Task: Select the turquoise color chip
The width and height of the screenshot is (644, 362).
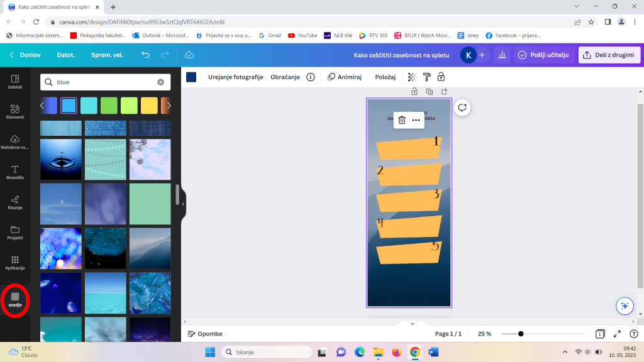Action: (x=89, y=106)
